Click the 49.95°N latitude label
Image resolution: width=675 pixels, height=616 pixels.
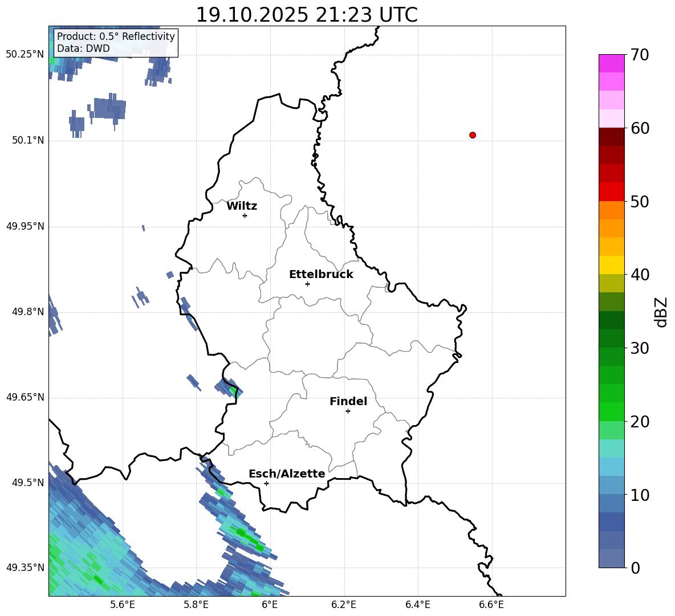pyautogui.click(x=25, y=226)
